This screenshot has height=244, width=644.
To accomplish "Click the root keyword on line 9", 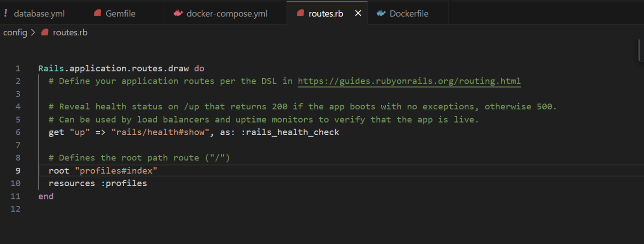I will [59, 170].
